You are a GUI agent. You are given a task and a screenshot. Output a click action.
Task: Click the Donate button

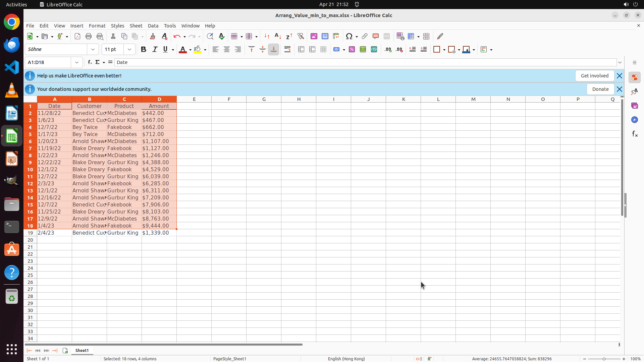point(600,89)
